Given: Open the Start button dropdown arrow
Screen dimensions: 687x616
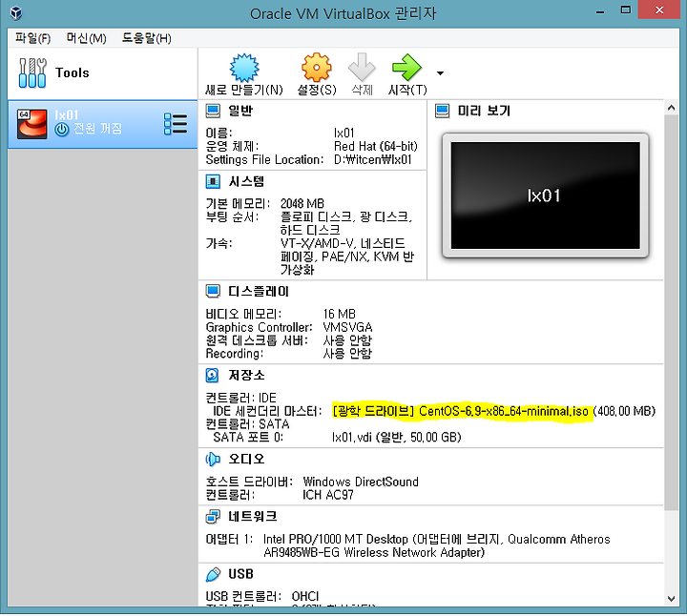Looking at the screenshot, I should click(440, 73).
